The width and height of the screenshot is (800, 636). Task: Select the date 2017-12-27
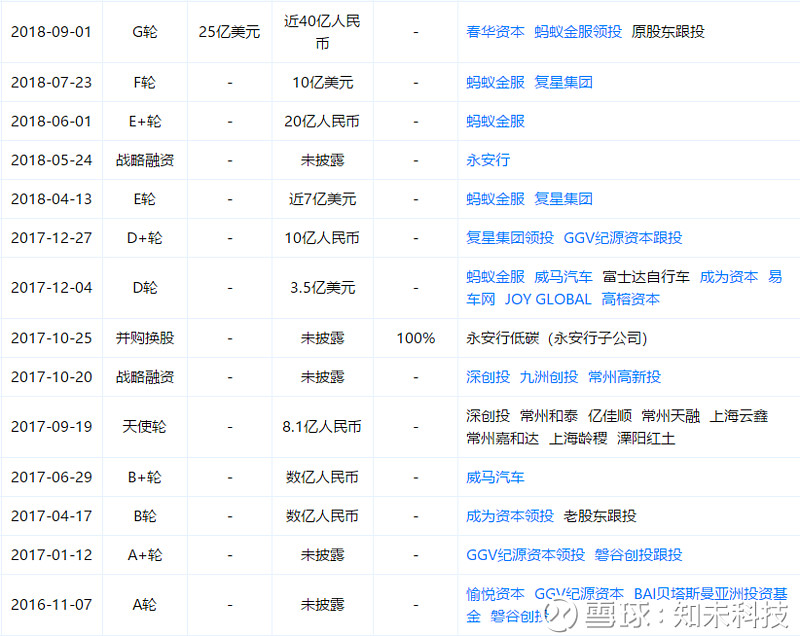click(51, 238)
